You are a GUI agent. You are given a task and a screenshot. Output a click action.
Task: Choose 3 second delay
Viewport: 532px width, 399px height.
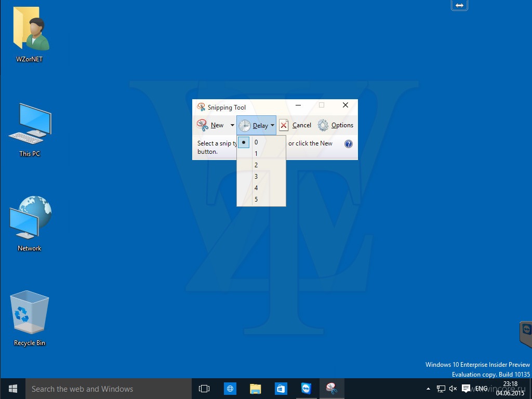261,177
